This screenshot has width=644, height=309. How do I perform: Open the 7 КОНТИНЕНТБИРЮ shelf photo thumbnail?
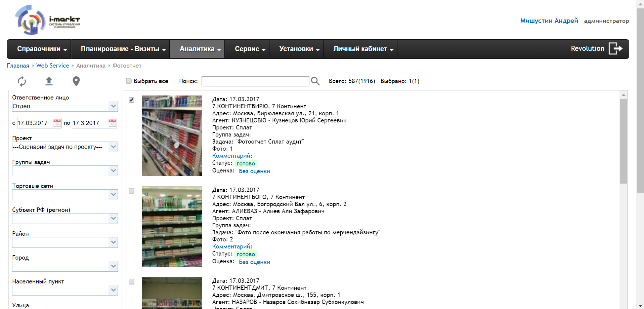click(x=172, y=136)
